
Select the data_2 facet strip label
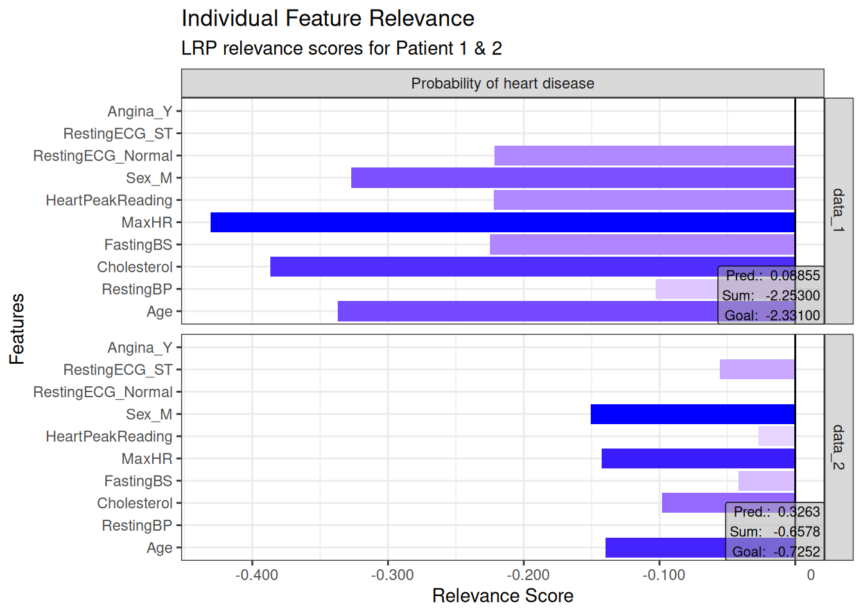839,447
